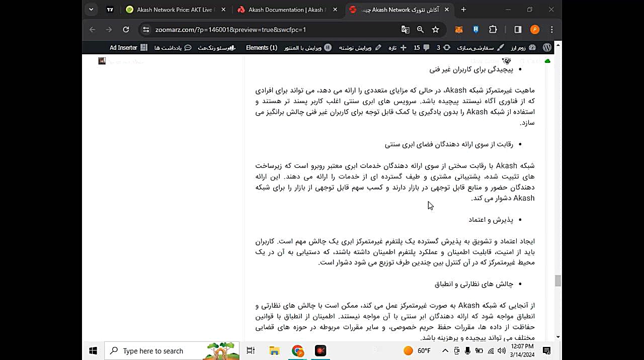Screen dimensions: 644x360
Task: Open the WordPress logo admin menu
Action: coord(547,48)
